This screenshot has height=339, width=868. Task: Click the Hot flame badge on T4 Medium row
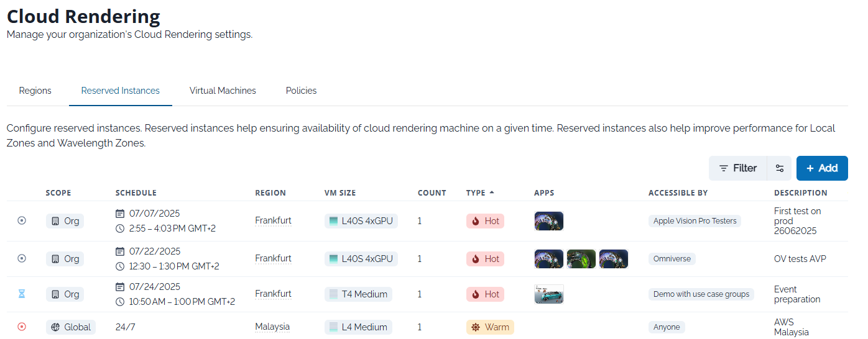click(485, 294)
